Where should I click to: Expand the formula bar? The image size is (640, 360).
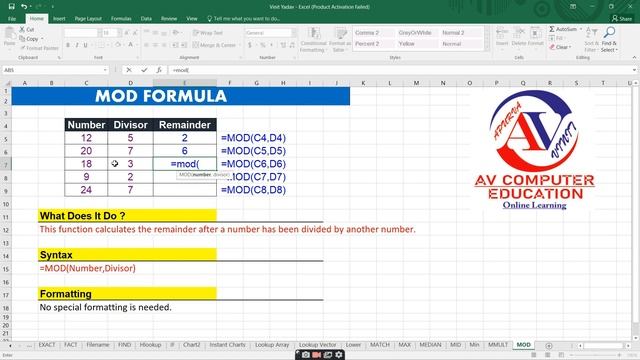pyautogui.click(x=634, y=70)
